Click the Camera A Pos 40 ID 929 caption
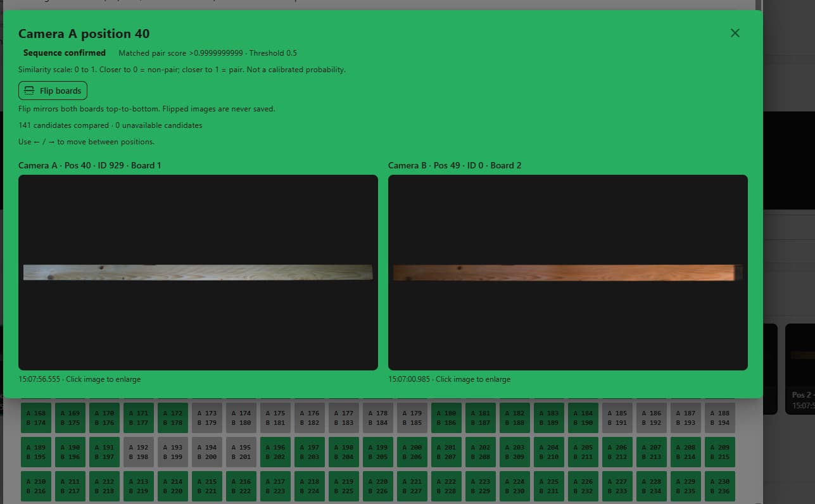This screenshot has width=815, height=504. click(x=90, y=165)
